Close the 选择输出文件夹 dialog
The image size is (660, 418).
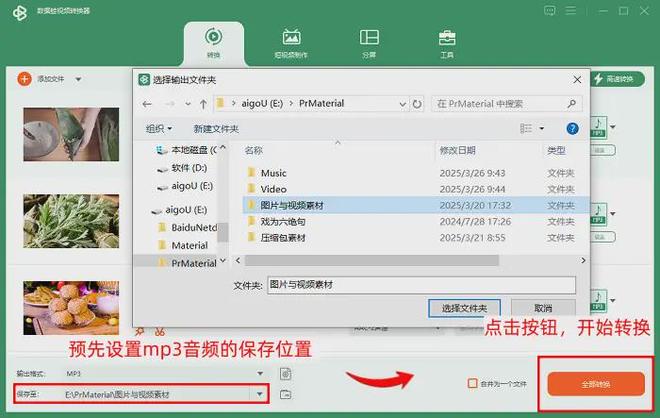[x=577, y=80]
